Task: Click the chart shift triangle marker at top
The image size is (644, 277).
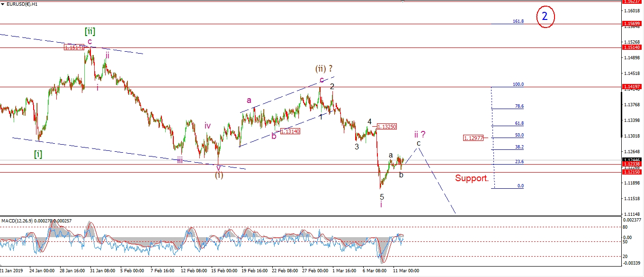Action: pos(403,1)
